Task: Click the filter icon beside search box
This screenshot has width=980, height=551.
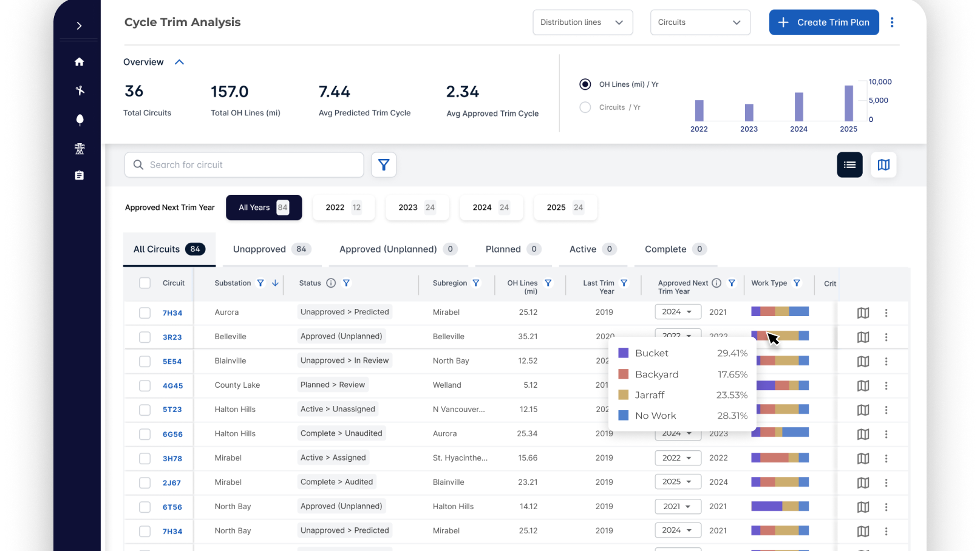Action: coord(384,165)
